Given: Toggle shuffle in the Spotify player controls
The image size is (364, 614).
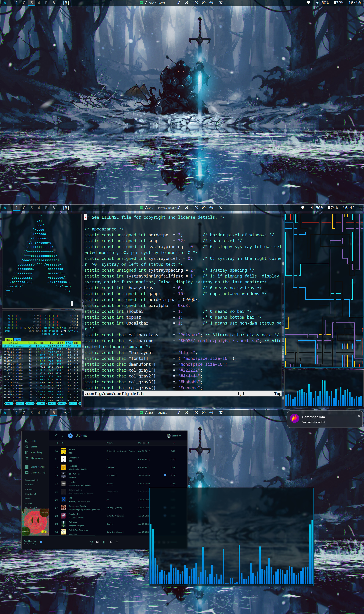Looking at the screenshot, I should (92, 542).
